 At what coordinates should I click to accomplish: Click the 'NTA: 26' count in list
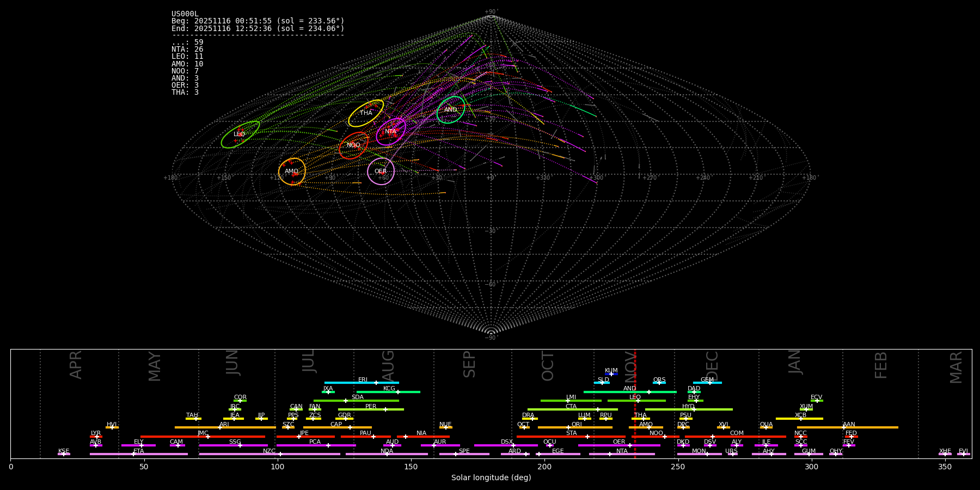point(187,50)
